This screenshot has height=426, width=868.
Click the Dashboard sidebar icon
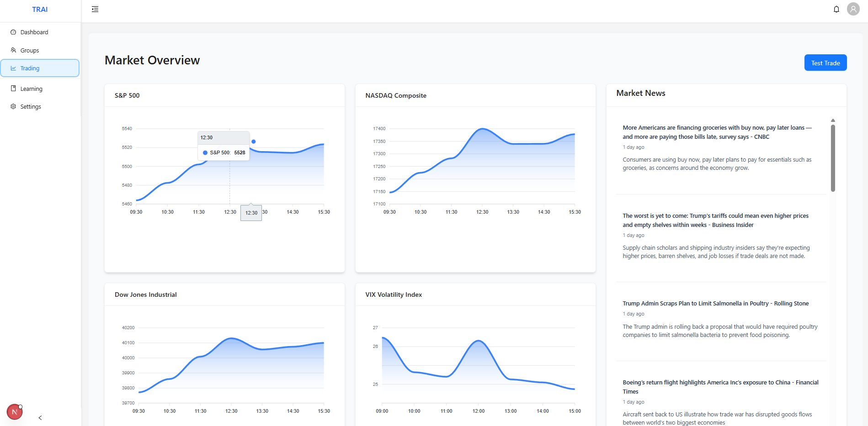[x=13, y=32]
